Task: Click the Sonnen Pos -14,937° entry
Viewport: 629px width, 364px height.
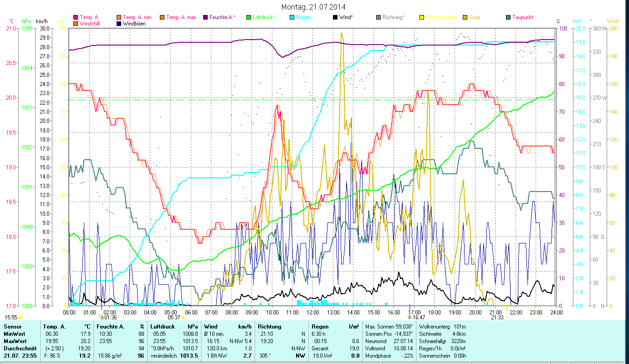Action: click(x=389, y=334)
